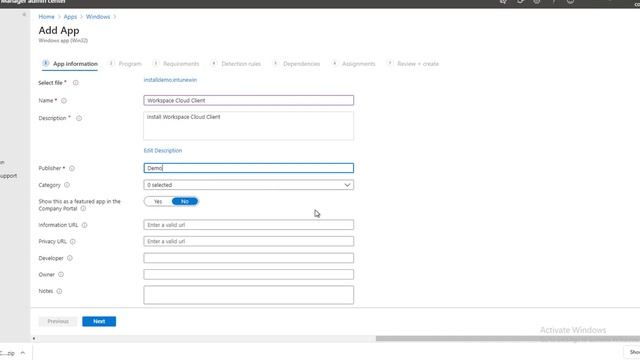Open the Dependencies tab
The image size is (640, 360).
[296, 64]
